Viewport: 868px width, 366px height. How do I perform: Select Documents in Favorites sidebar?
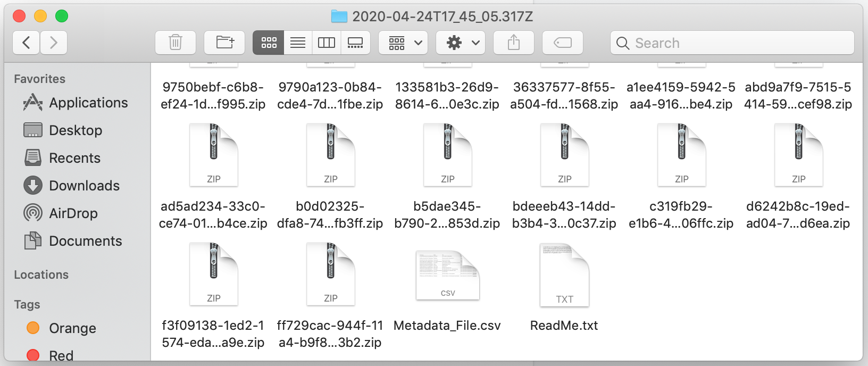point(85,241)
